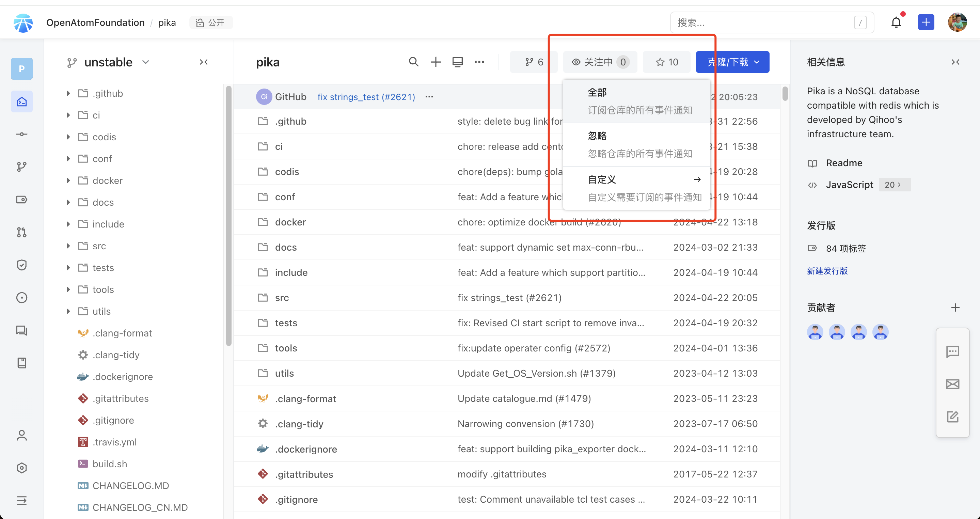
Task: Click the file list vertical scrollbar
Action: [x=785, y=93]
